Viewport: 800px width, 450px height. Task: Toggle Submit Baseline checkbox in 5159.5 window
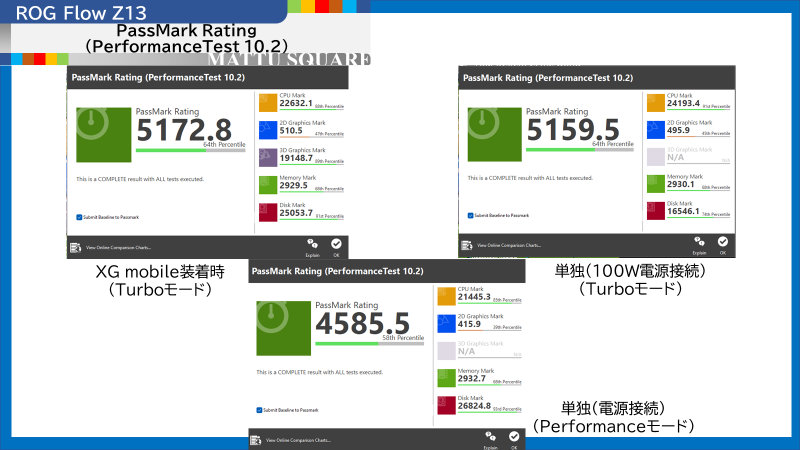coord(470,215)
